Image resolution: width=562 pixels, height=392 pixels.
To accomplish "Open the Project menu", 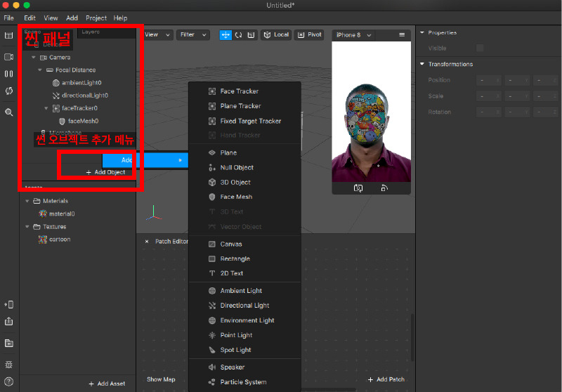I will pyautogui.click(x=96, y=18).
